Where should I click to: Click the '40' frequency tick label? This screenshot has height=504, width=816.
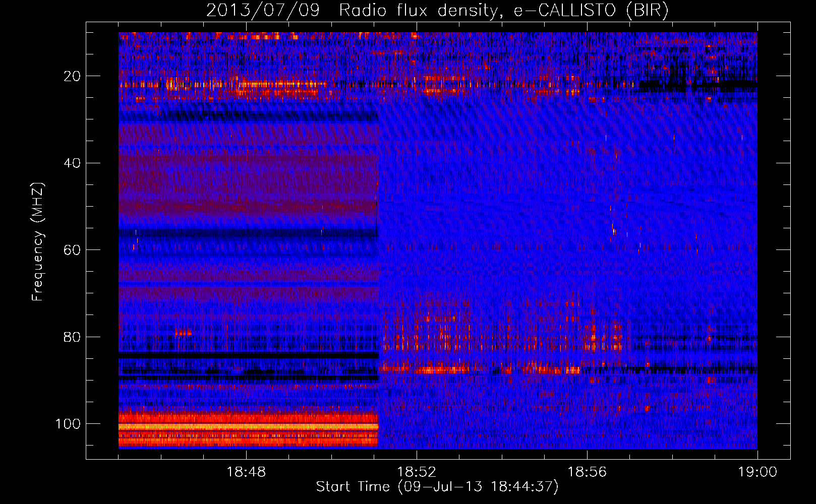pos(72,163)
